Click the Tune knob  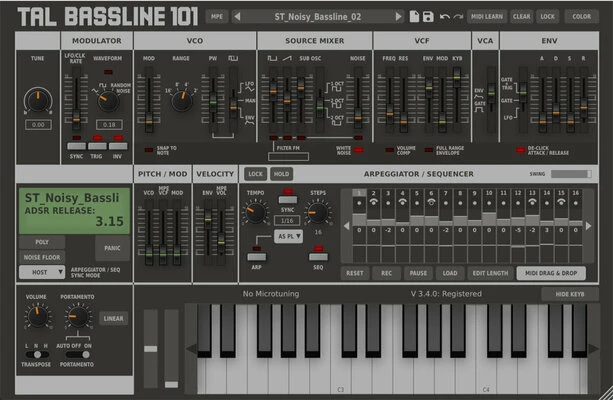pos(38,100)
